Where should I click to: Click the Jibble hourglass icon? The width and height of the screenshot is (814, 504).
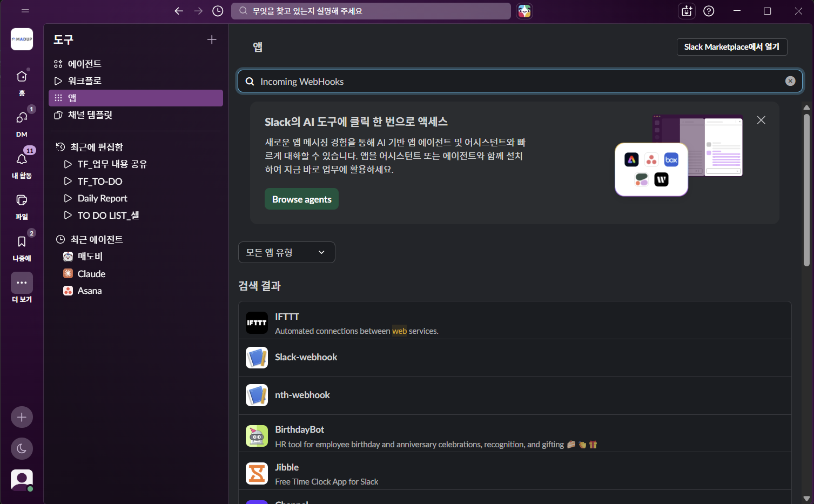point(257,473)
